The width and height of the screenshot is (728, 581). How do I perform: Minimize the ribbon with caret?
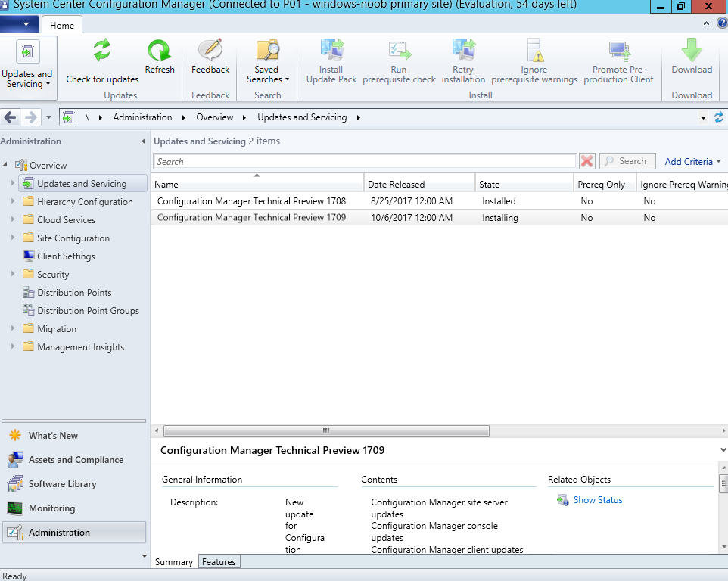[x=706, y=23]
